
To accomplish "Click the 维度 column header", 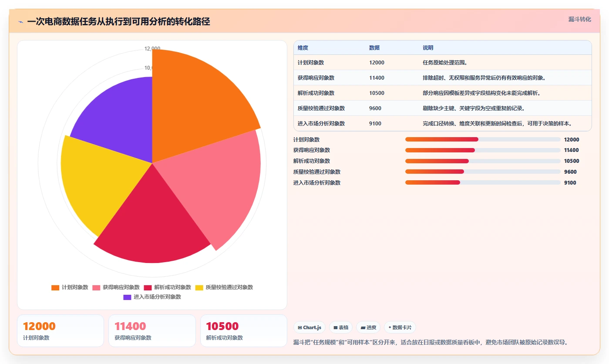I will point(303,48).
